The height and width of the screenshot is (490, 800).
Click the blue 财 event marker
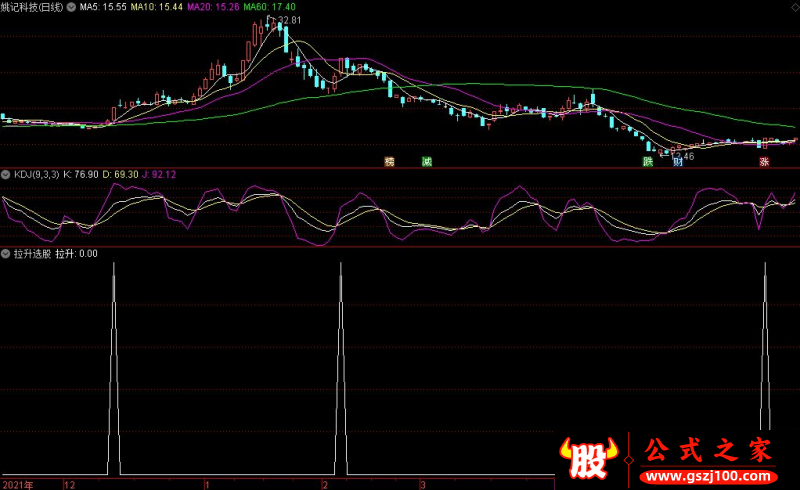(678, 162)
